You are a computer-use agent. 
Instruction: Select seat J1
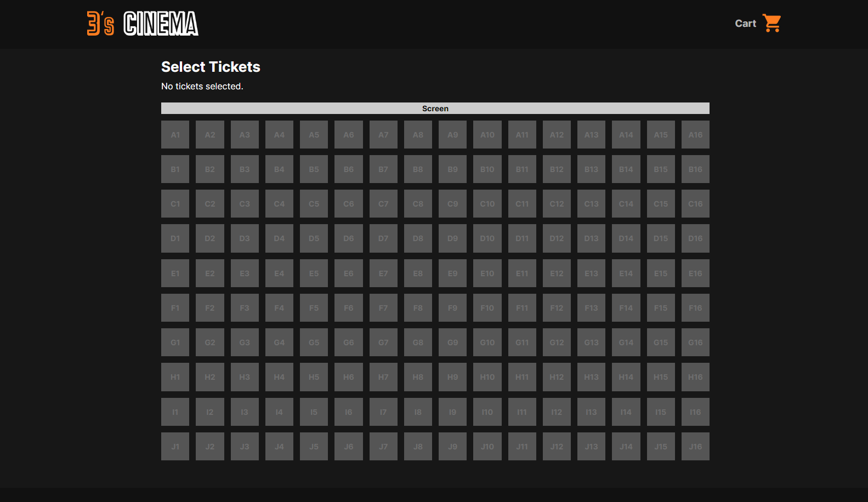(175, 447)
